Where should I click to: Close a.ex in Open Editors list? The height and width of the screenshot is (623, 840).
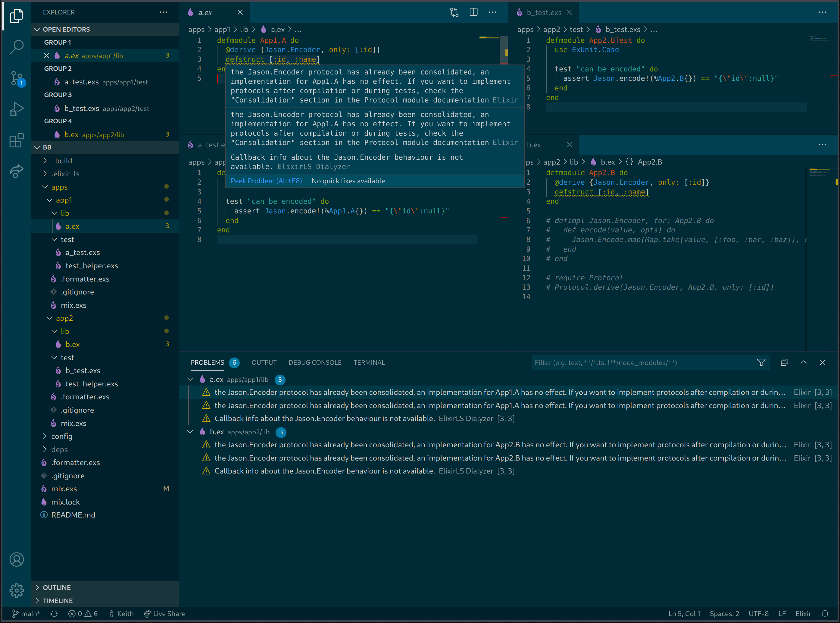click(x=46, y=55)
